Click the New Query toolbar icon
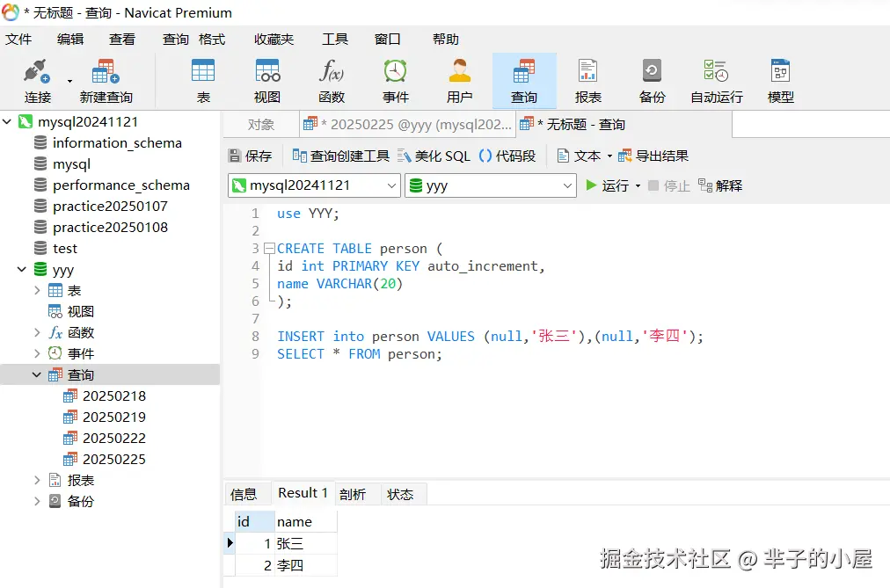890x588 pixels. point(106,72)
